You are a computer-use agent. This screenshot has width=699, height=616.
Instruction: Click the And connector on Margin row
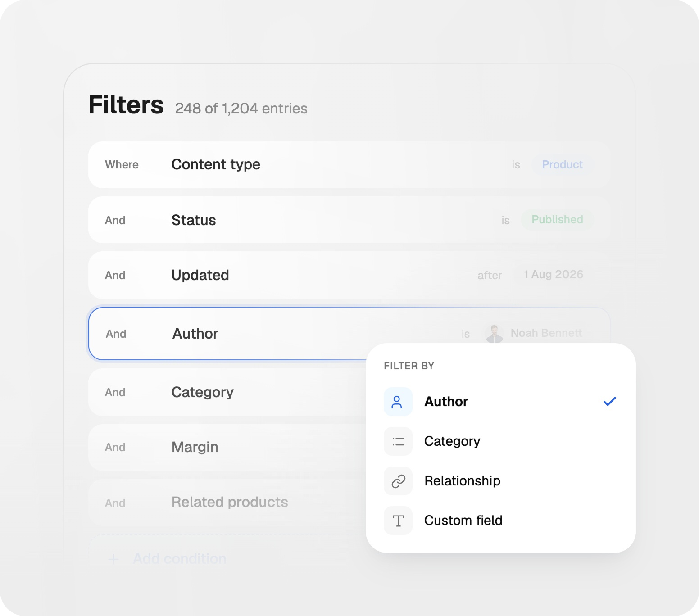tap(115, 447)
